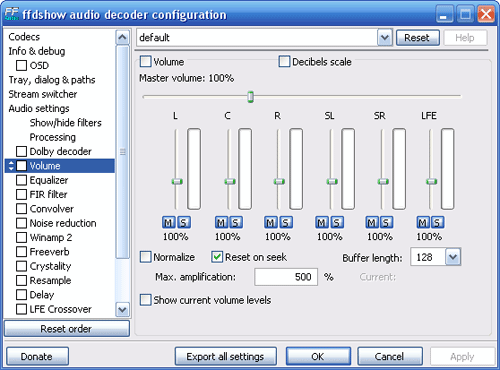This screenshot has width=500, height=370.
Task: Mute the C channel with M button
Action: point(221,222)
